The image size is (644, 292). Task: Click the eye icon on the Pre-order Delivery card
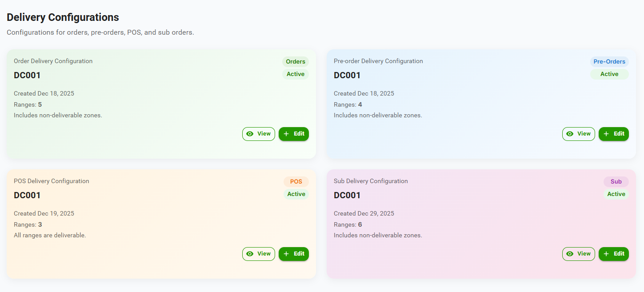(570, 134)
